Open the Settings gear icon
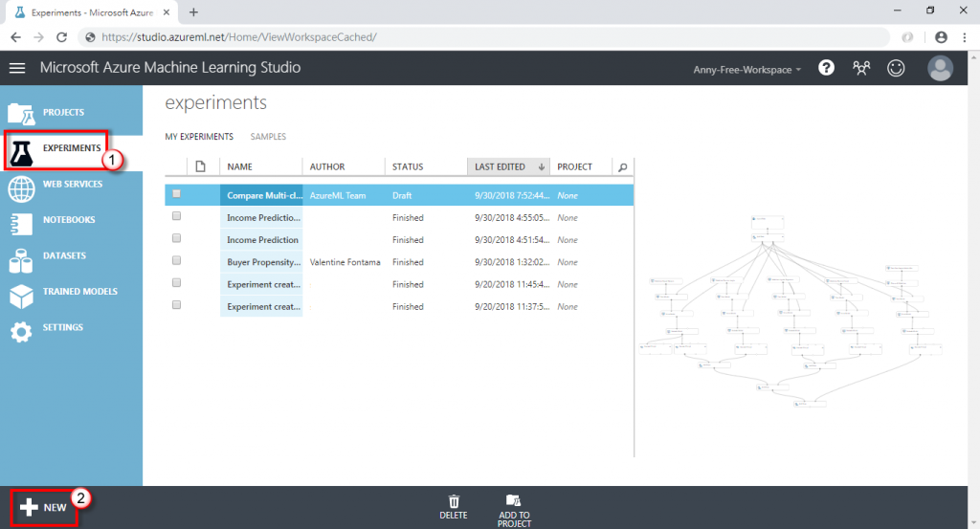The width and height of the screenshot is (980, 529). (x=21, y=332)
